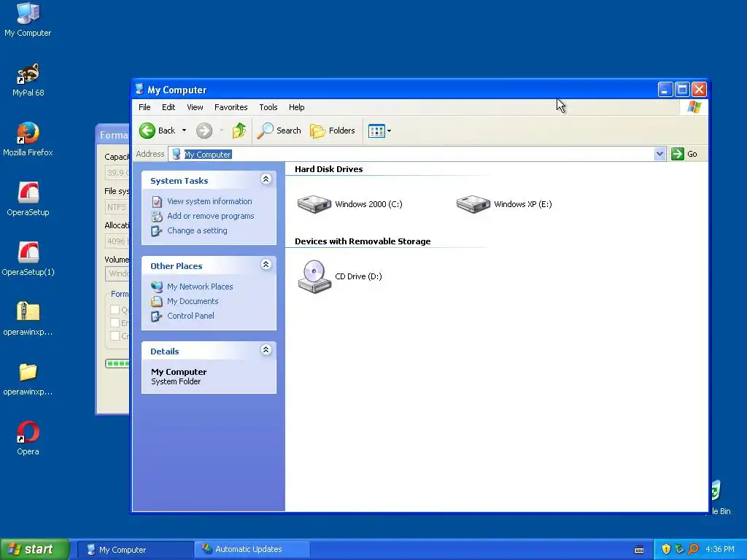
Task: Select Mozilla Firefox desktop shortcut
Action: tap(28, 139)
